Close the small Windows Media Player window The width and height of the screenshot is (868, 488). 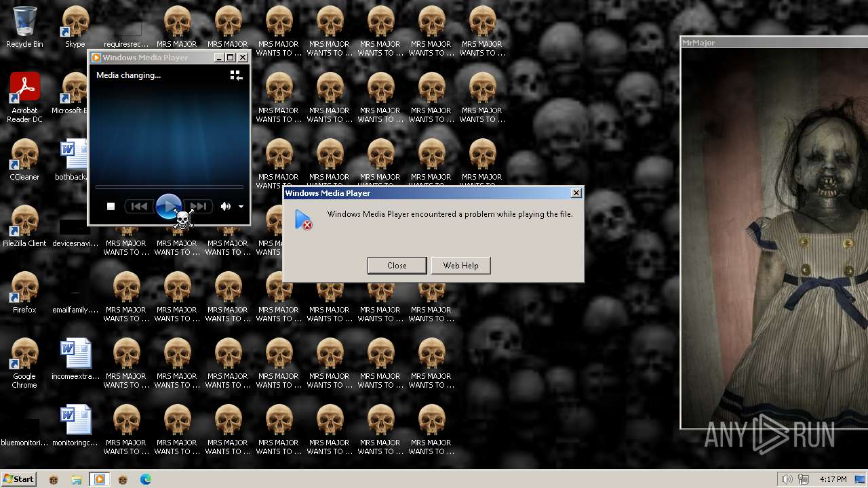coord(243,58)
